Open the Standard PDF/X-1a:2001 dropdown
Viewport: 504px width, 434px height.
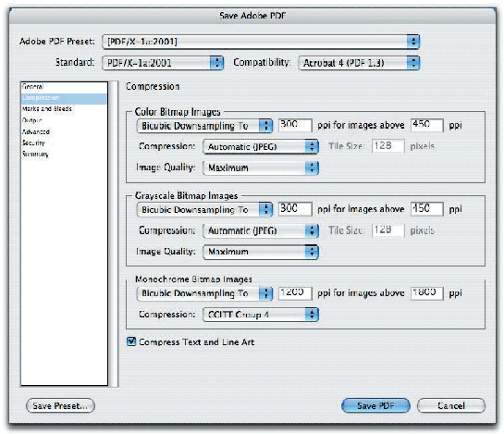click(x=163, y=62)
